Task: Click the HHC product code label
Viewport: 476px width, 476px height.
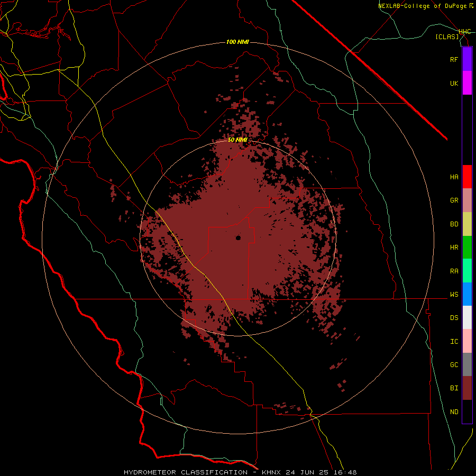Action: pos(465,32)
